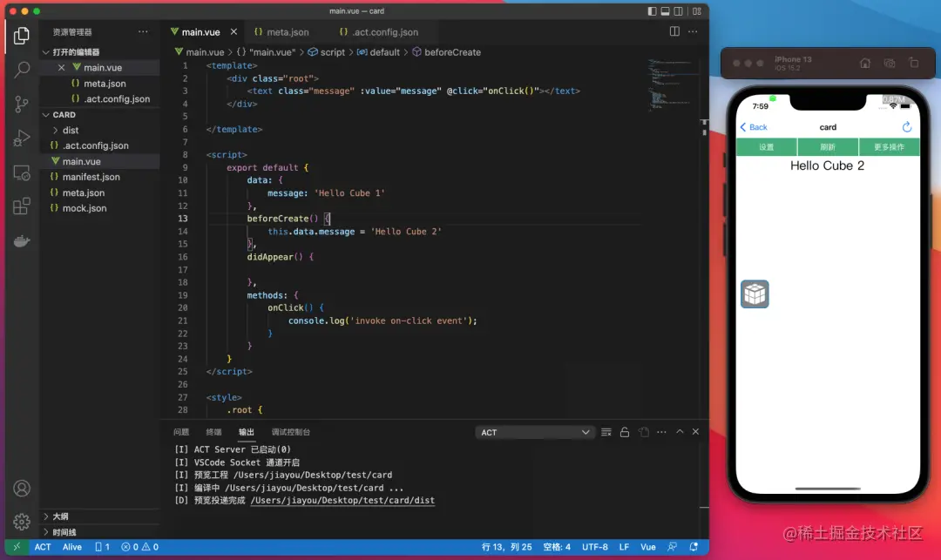Open the Debug Console panel tab
The height and width of the screenshot is (560, 941).
click(x=290, y=432)
